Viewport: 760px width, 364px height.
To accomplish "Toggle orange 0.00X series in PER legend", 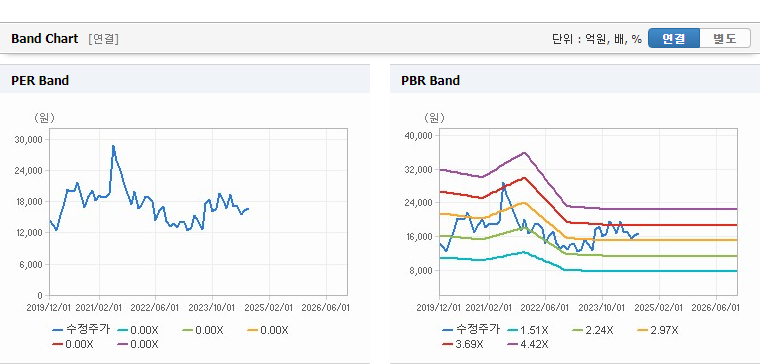I will [268, 330].
